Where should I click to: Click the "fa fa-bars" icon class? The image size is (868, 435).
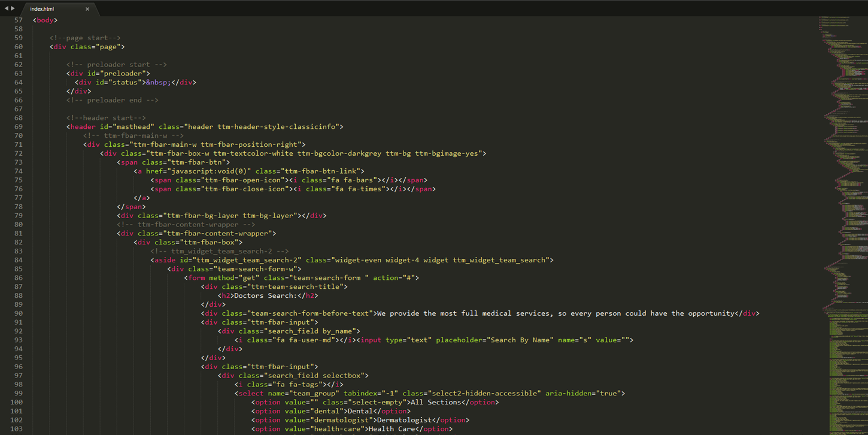coord(356,180)
